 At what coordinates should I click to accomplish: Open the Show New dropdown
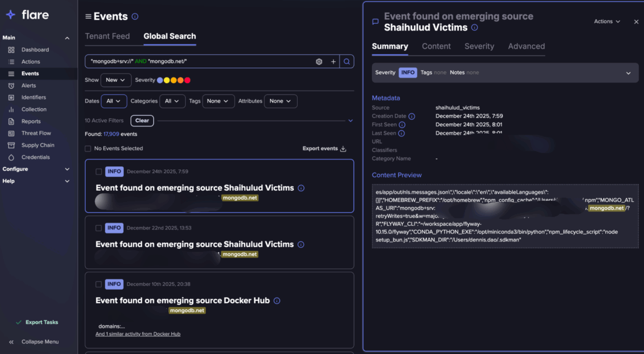(116, 80)
